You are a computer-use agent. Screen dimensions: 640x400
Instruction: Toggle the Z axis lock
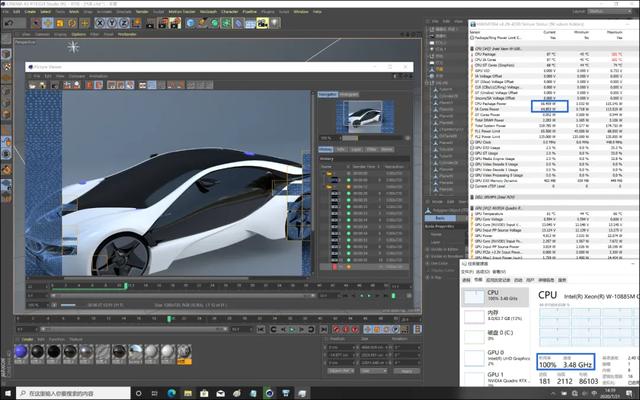point(124,23)
